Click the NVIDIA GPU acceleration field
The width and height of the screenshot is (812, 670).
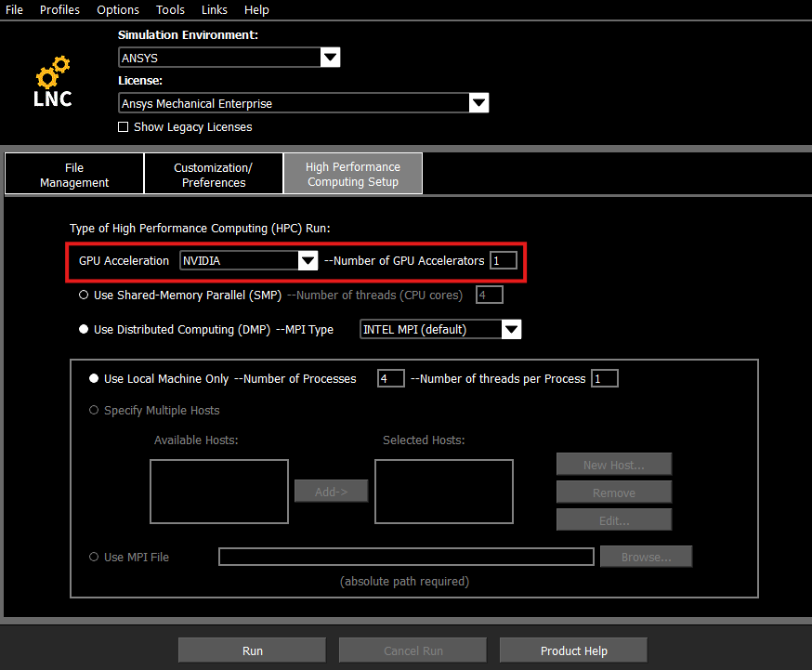(x=239, y=260)
